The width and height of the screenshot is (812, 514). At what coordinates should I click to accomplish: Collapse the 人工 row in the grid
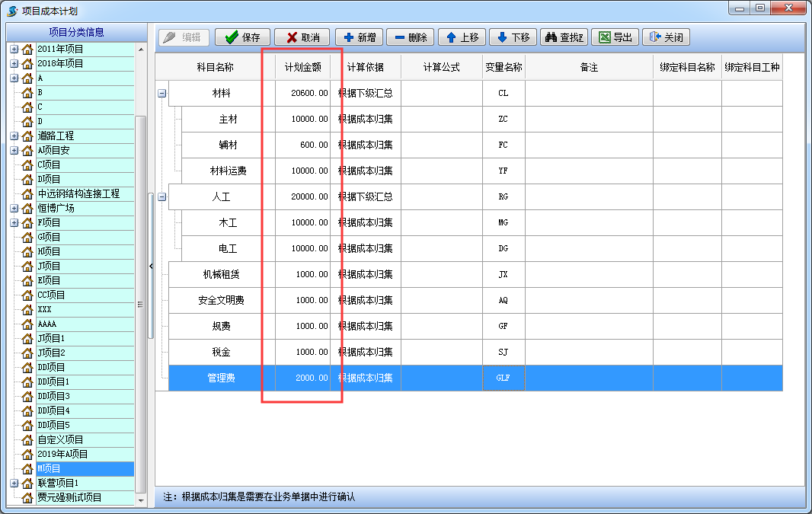(161, 196)
